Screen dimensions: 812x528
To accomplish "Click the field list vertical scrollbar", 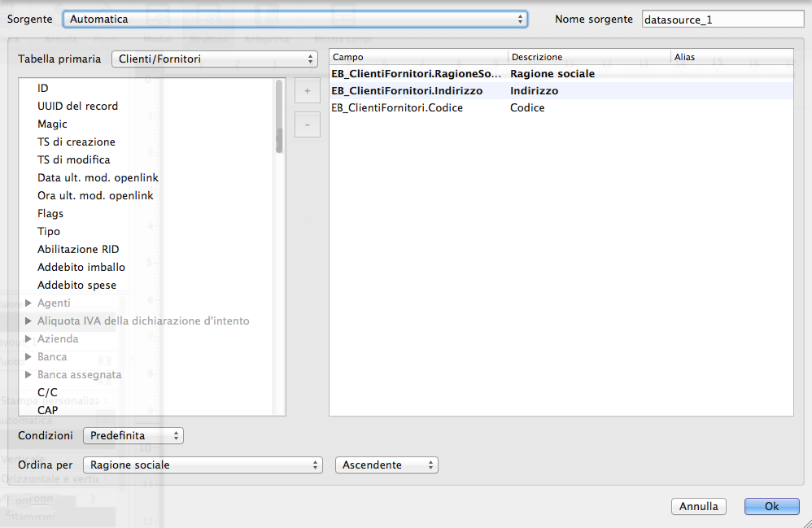I will click(279, 244).
